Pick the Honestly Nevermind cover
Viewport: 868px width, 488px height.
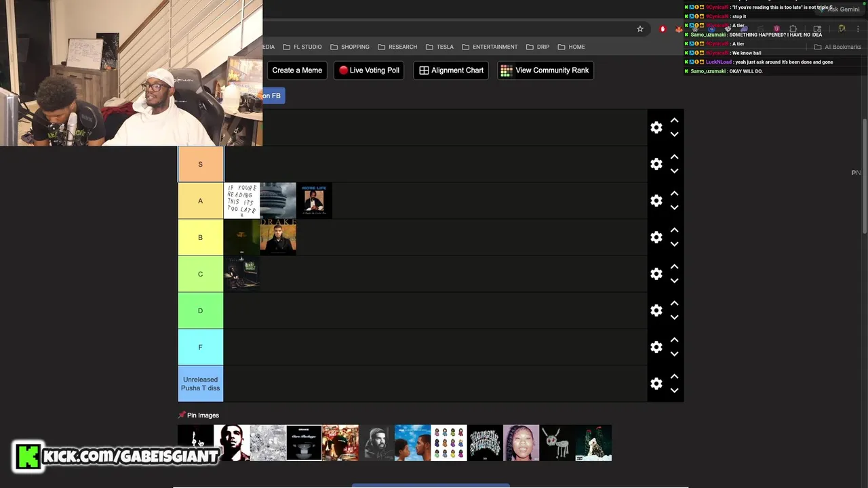coord(486,443)
